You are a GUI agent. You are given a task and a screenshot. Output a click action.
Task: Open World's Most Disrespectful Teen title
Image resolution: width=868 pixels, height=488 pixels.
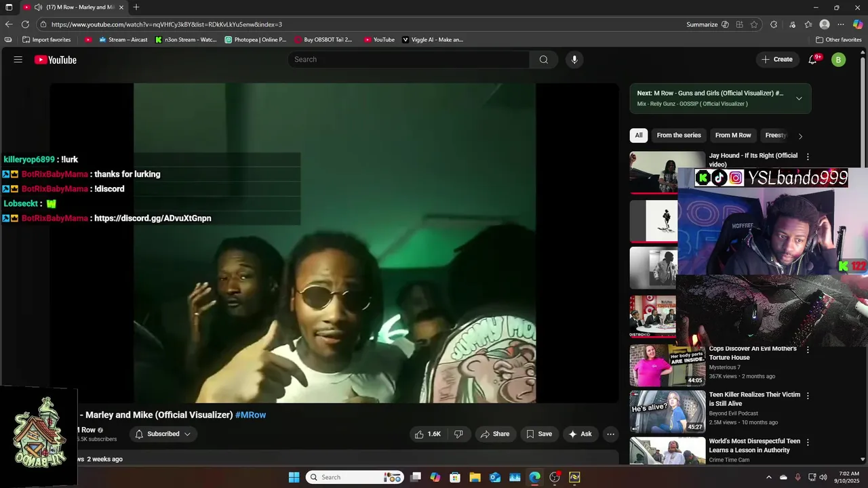point(755,445)
